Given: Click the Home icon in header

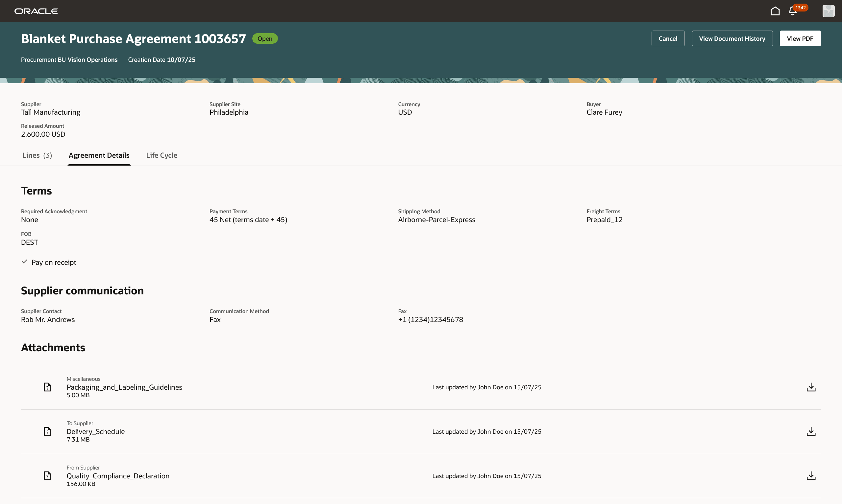Looking at the screenshot, I should tap(775, 11).
